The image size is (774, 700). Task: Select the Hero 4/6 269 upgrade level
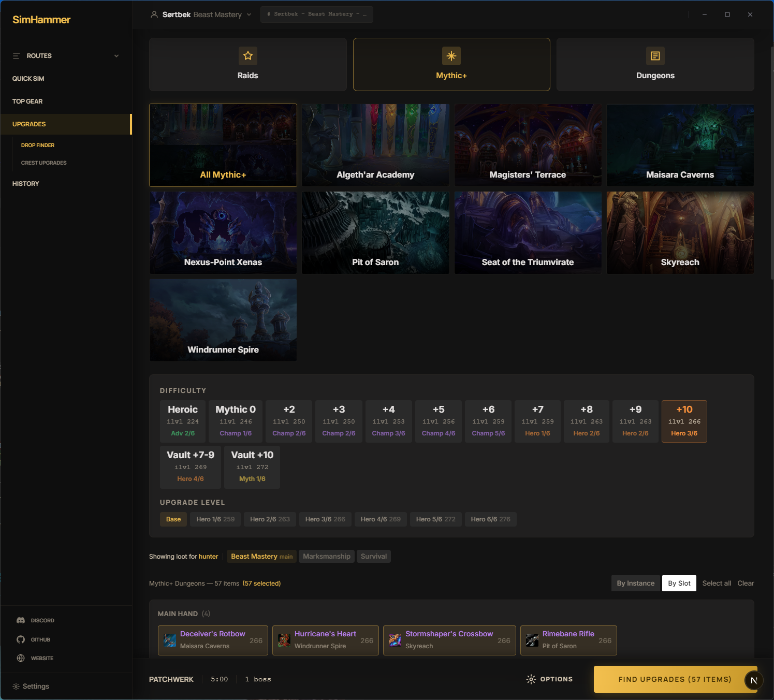click(381, 519)
